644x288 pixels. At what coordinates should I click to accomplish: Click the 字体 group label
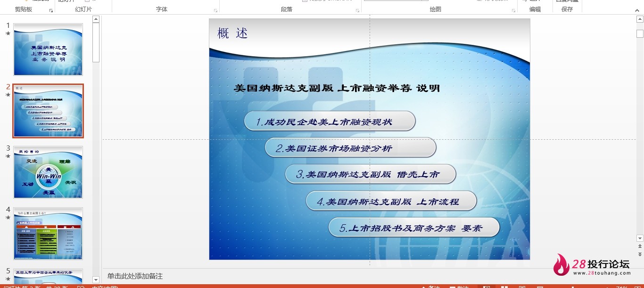click(x=162, y=9)
